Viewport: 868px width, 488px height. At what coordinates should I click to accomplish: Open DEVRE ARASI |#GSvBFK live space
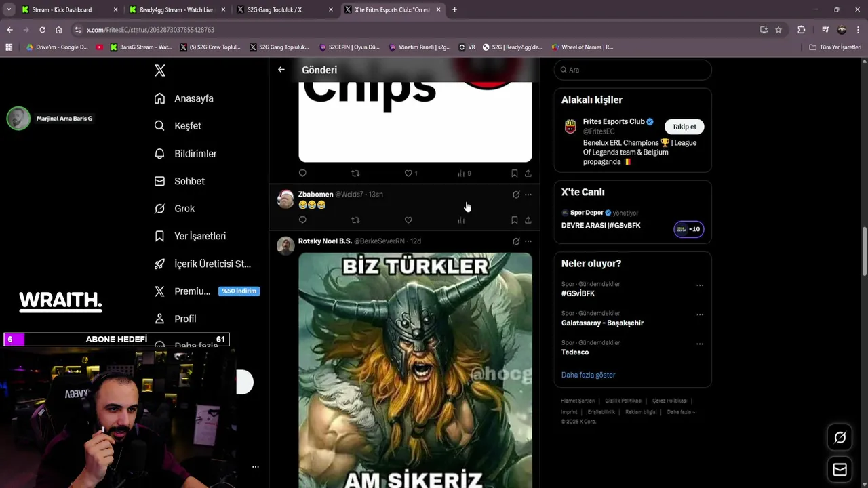pos(601,226)
